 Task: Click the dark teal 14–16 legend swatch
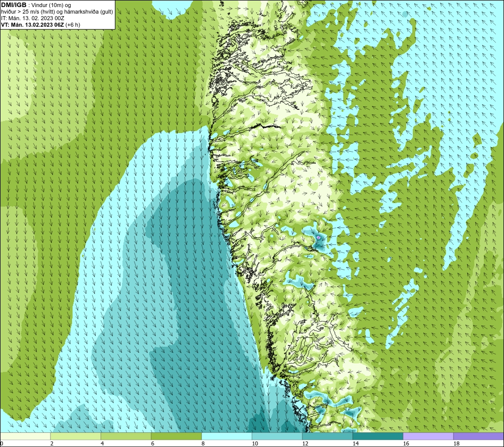click(x=377, y=436)
